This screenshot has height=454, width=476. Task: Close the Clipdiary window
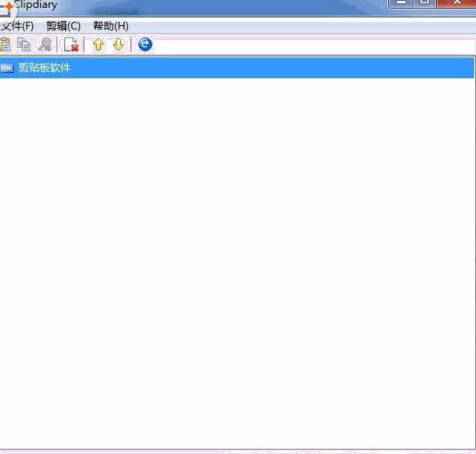pyautogui.click(x=457, y=3)
